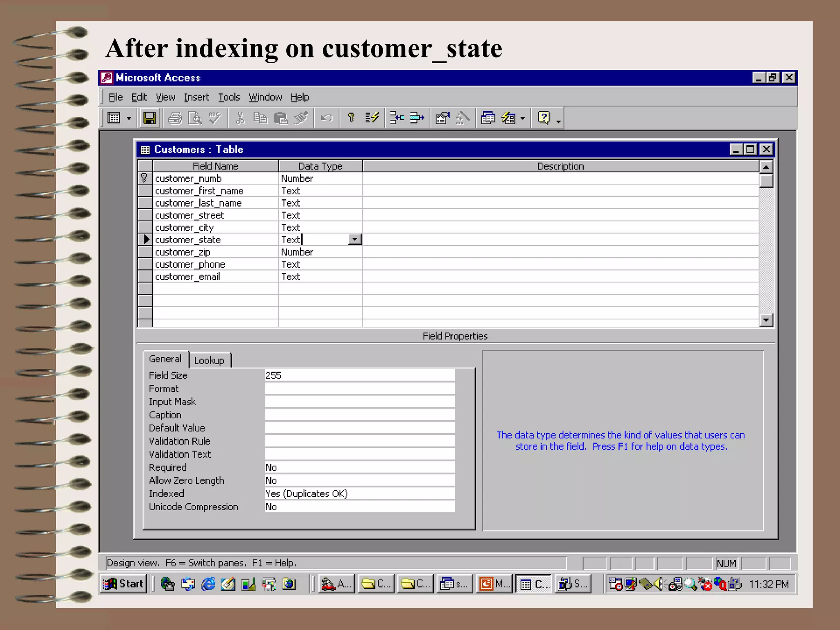Click the Required property value No
840x630 pixels.
(x=360, y=467)
